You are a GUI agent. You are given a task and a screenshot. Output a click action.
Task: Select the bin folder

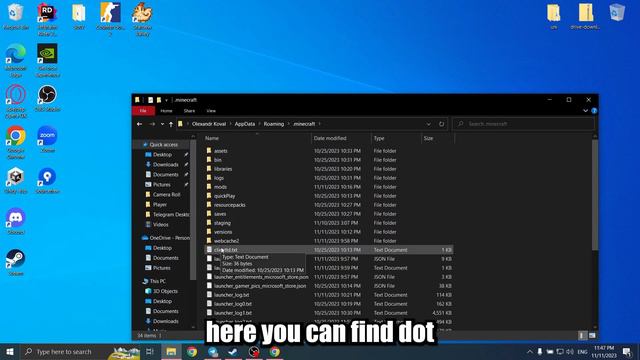tap(218, 160)
